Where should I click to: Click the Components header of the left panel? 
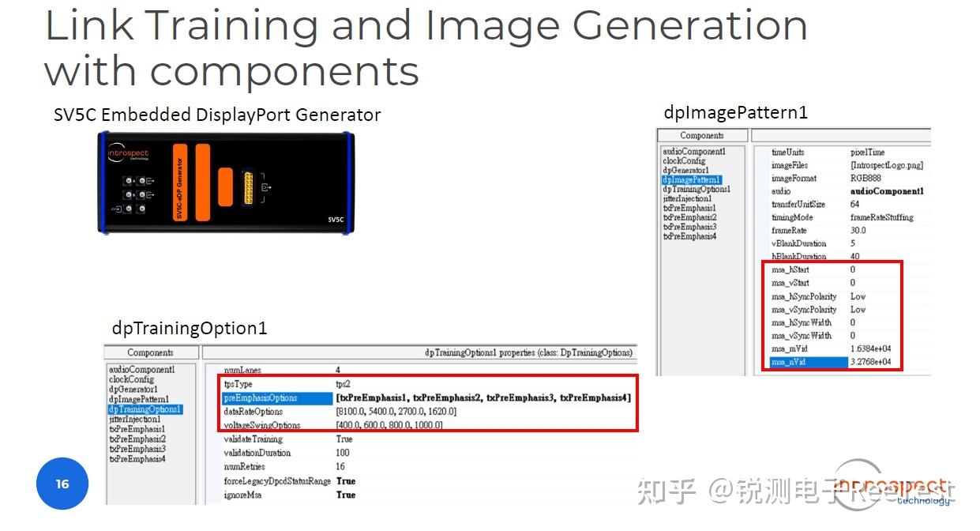click(150, 352)
